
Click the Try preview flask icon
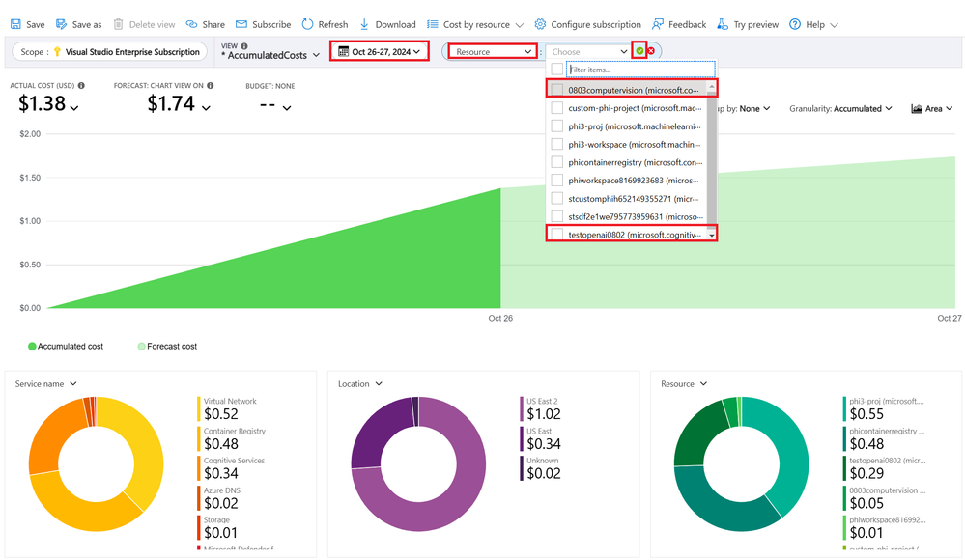723,24
